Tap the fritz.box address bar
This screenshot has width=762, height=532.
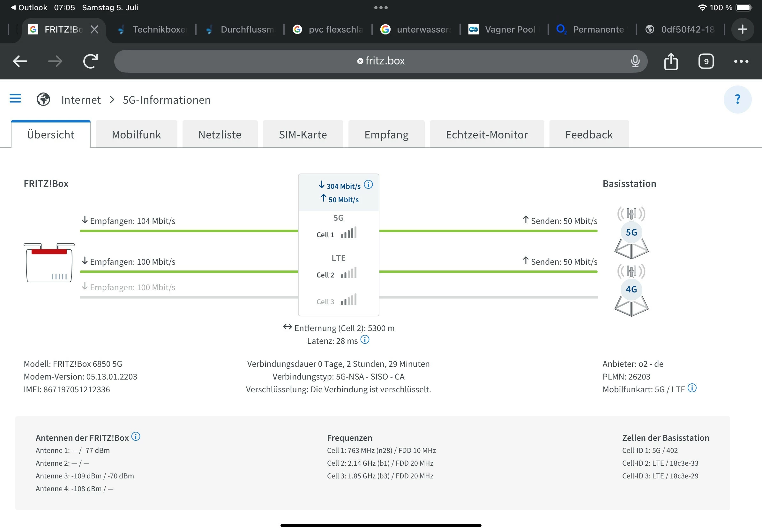pyautogui.click(x=380, y=61)
